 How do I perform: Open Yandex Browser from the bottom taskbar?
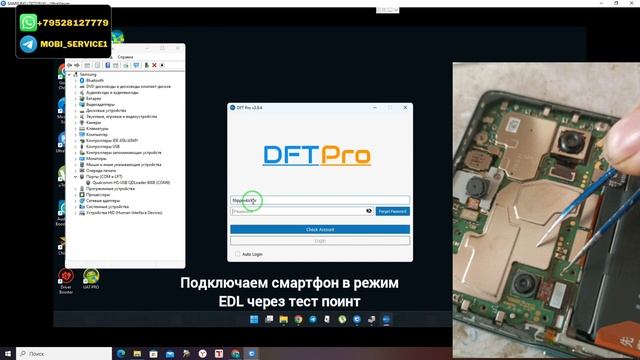[202, 353]
